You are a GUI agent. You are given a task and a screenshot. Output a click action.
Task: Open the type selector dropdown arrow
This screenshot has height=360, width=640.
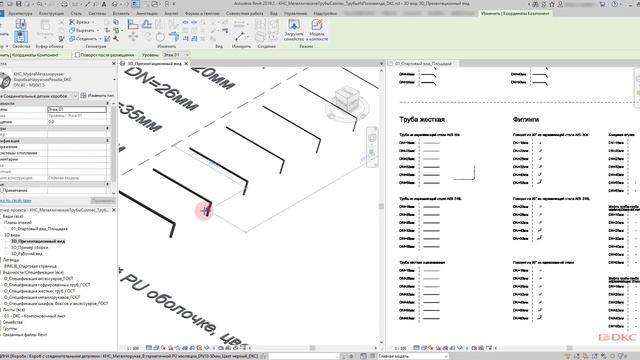pyautogui.click(x=114, y=80)
